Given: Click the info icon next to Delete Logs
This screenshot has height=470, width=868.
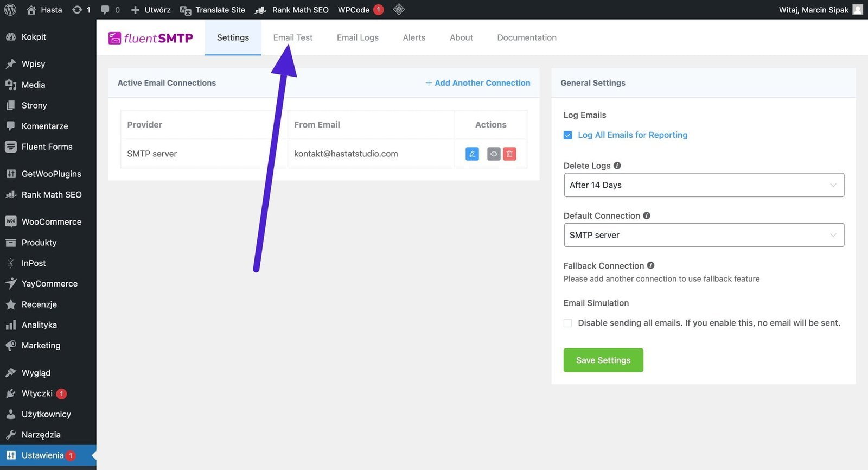Looking at the screenshot, I should pos(617,166).
